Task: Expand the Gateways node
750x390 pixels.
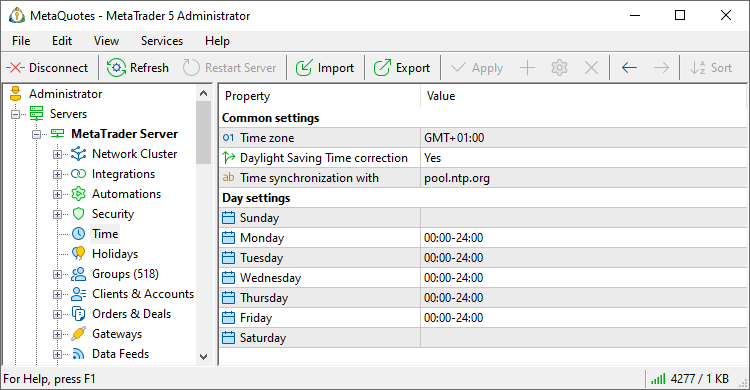Action: pyautogui.click(x=57, y=334)
